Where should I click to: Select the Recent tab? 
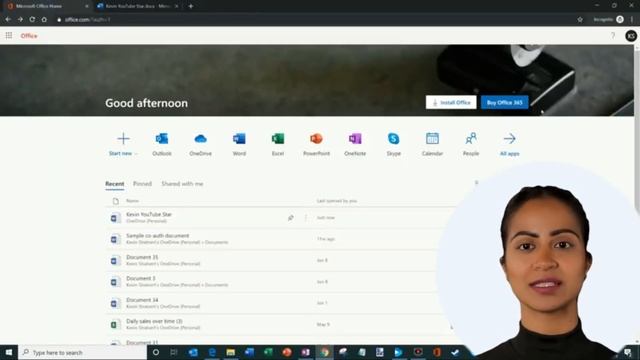pyautogui.click(x=115, y=184)
